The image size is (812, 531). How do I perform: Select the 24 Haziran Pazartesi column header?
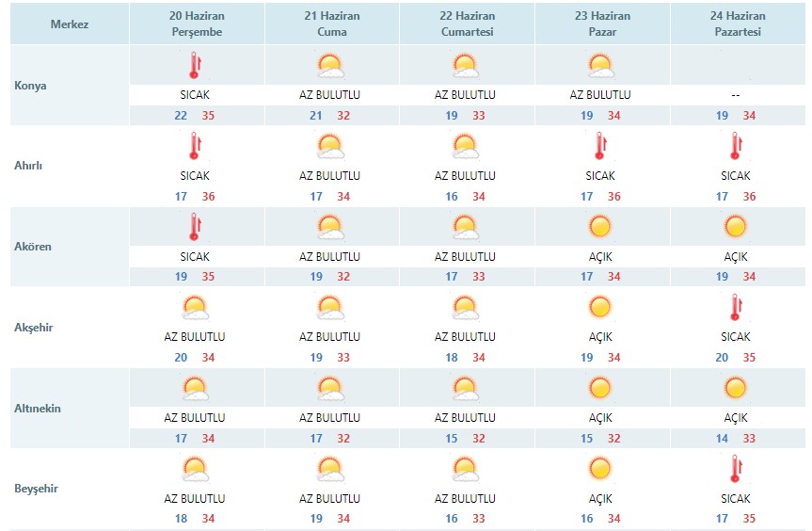pyautogui.click(x=738, y=24)
